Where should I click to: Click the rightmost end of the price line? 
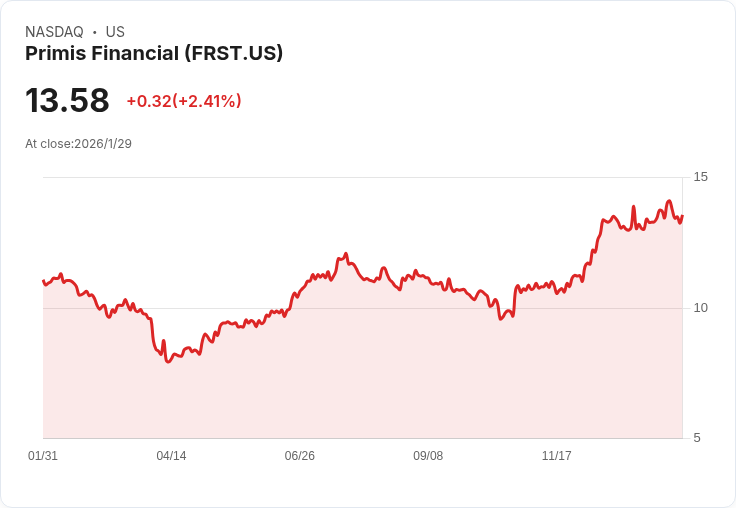click(682, 216)
